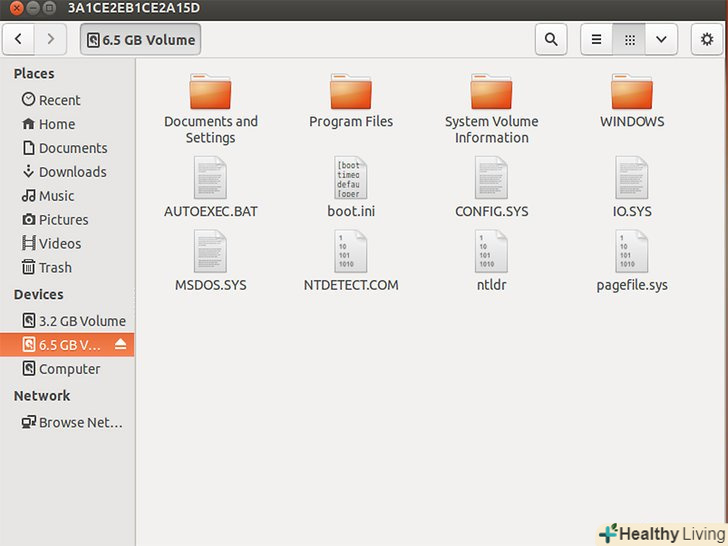
Task: Open System Volume Information folder
Action: pos(491,109)
